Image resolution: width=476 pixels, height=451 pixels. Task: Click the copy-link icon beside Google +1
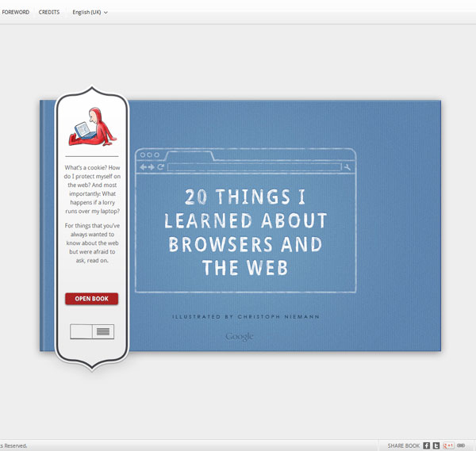point(461,445)
